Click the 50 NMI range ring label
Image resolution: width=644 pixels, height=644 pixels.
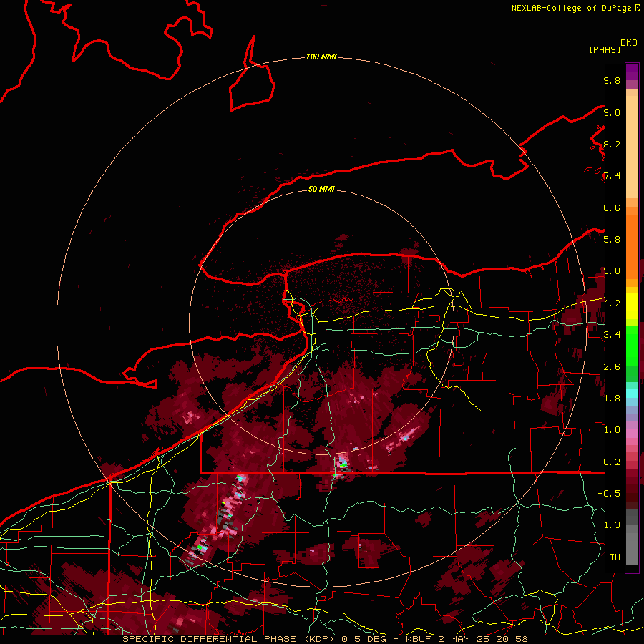pos(321,189)
